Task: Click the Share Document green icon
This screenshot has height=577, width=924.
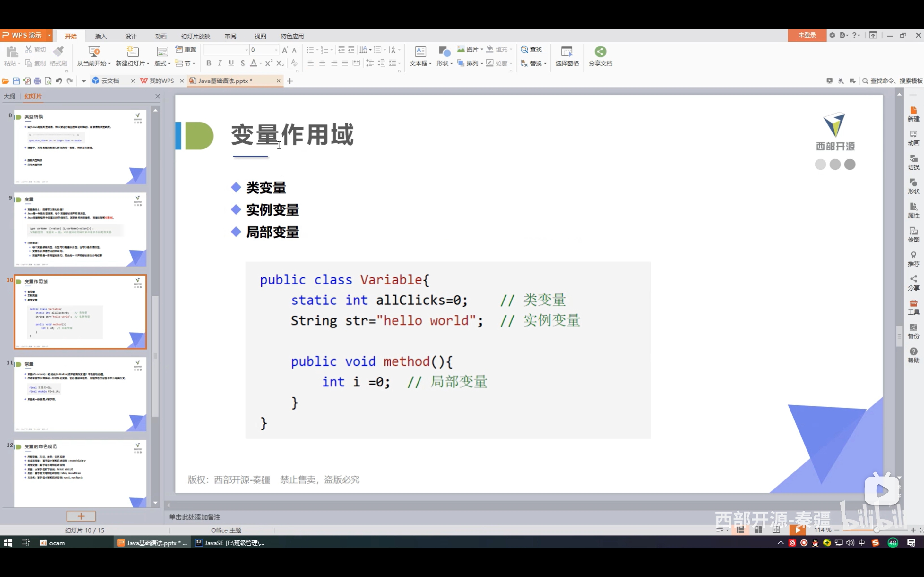Action: [600, 52]
